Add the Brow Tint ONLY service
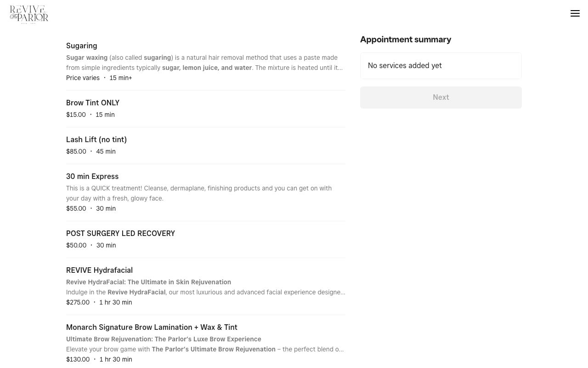 coord(93,103)
